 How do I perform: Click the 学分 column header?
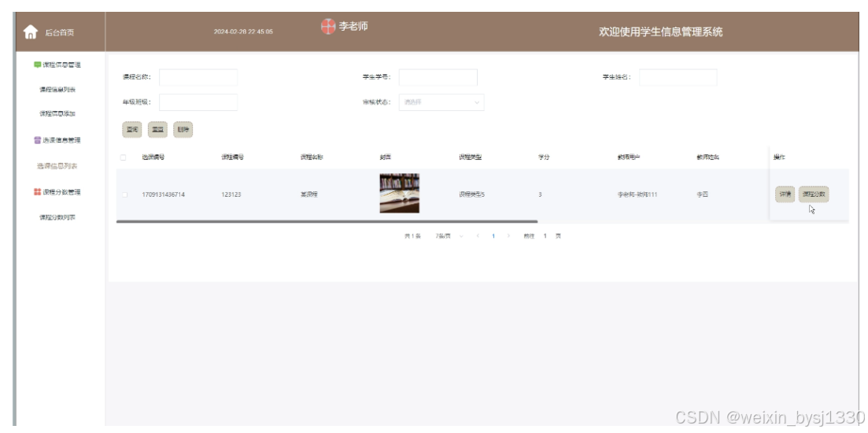[544, 157]
